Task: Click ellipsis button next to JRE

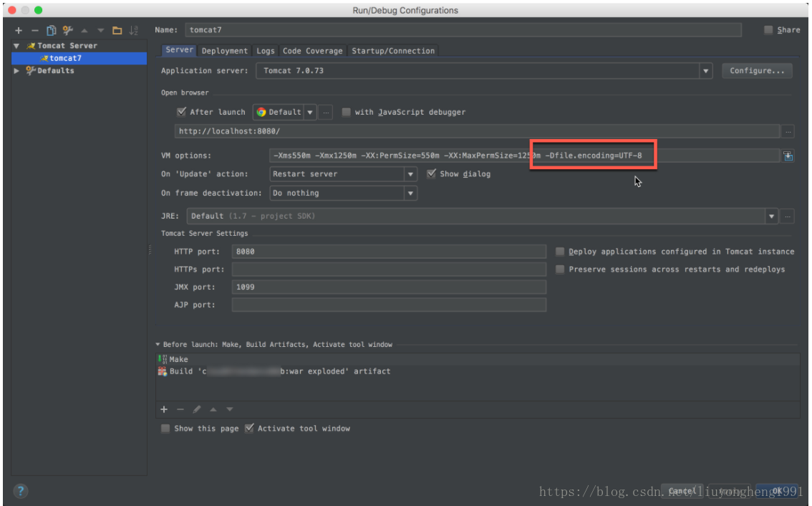Action: click(x=787, y=216)
